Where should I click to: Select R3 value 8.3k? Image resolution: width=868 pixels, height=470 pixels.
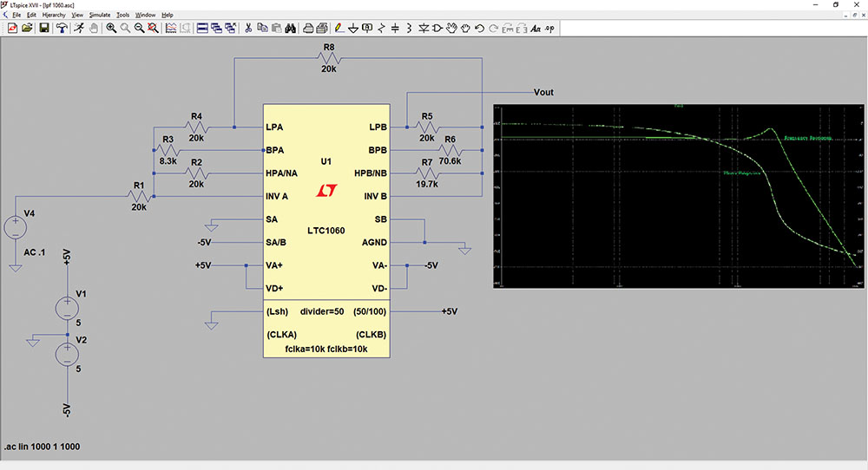coord(168,161)
